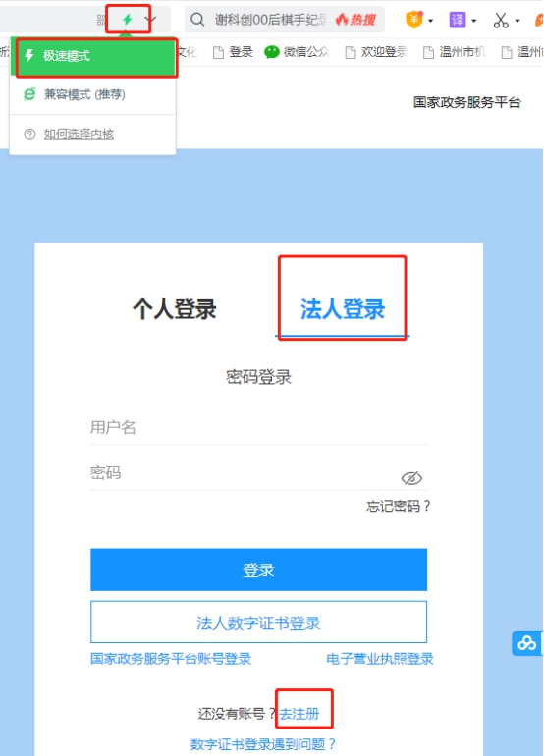Click the 法人数字证书登录 button
Screen dimensions: 544x756
[258, 621]
